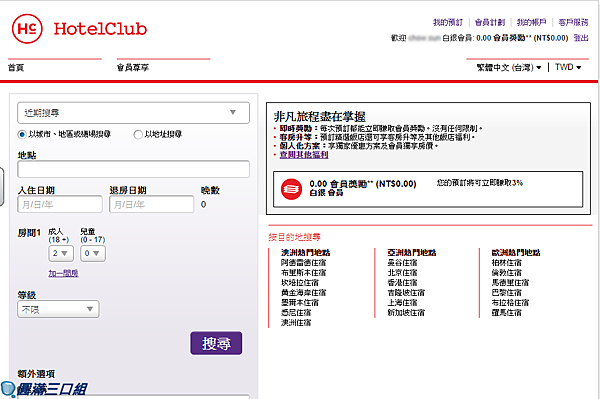Open the 布拉格住宿 link

coord(510,302)
